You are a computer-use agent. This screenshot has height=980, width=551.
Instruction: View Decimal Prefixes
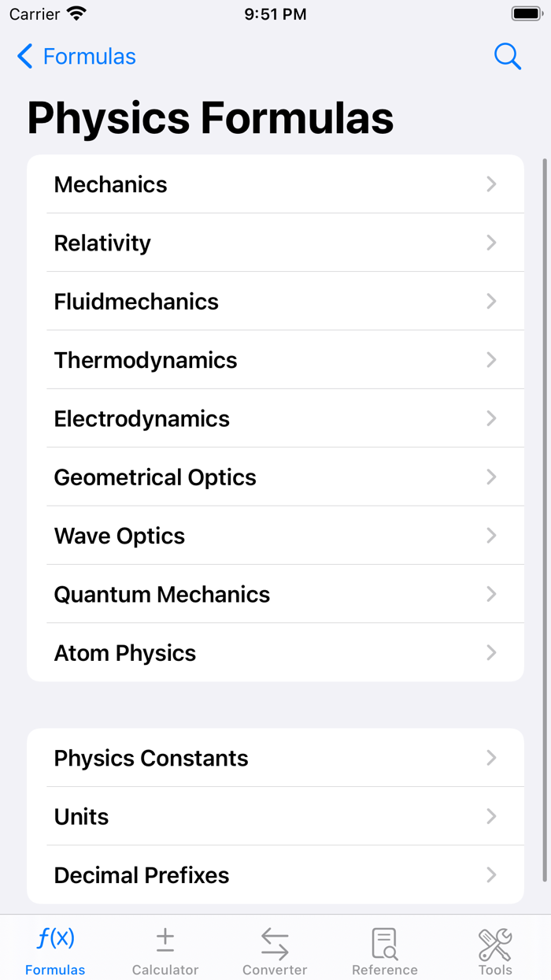275,874
